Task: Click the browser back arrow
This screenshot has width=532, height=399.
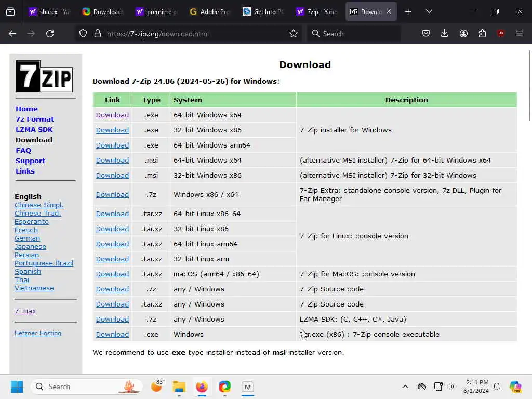Action: tap(12, 34)
